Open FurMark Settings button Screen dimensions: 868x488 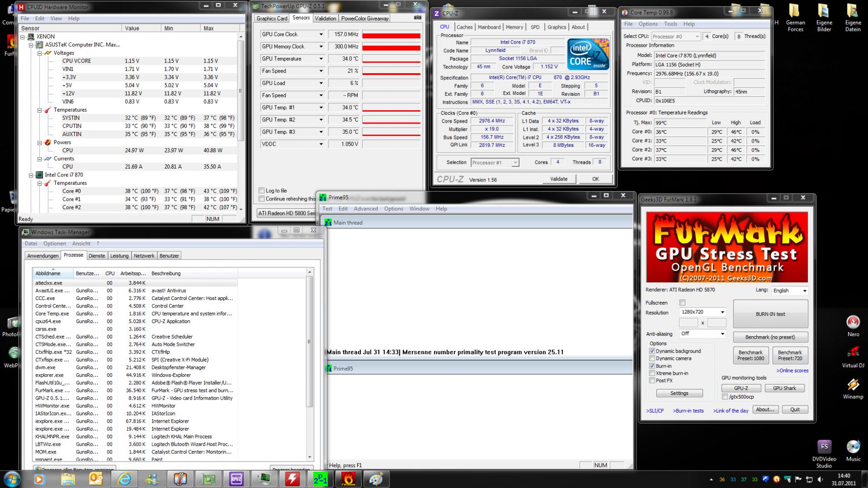pos(679,393)
